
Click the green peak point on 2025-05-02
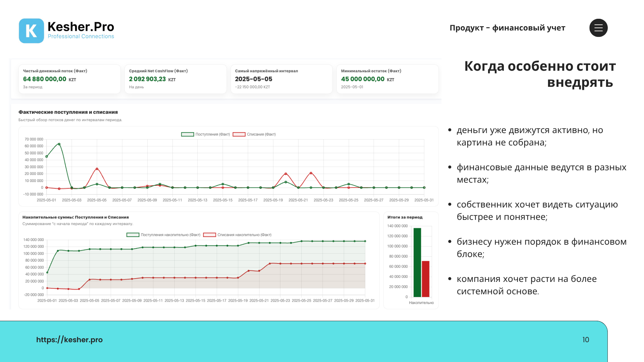pyautogui.click(x=59, y=144)
